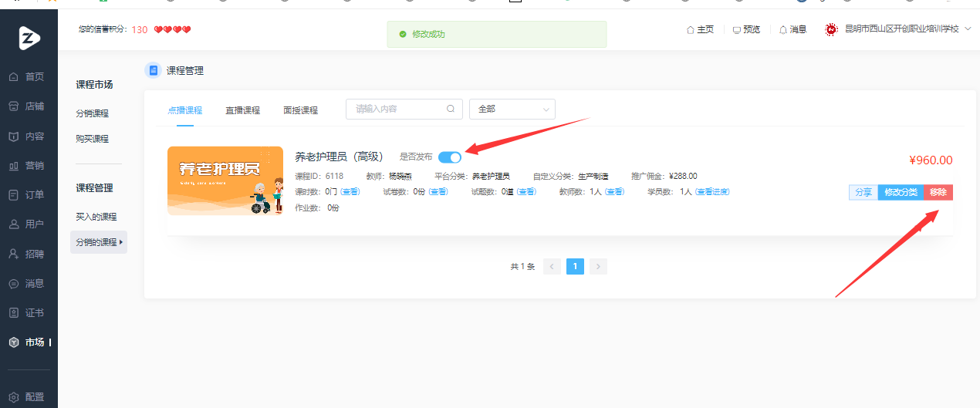Open 配置 settings in the sidebar
The image size is (980, 408).
tap(28, 396)
